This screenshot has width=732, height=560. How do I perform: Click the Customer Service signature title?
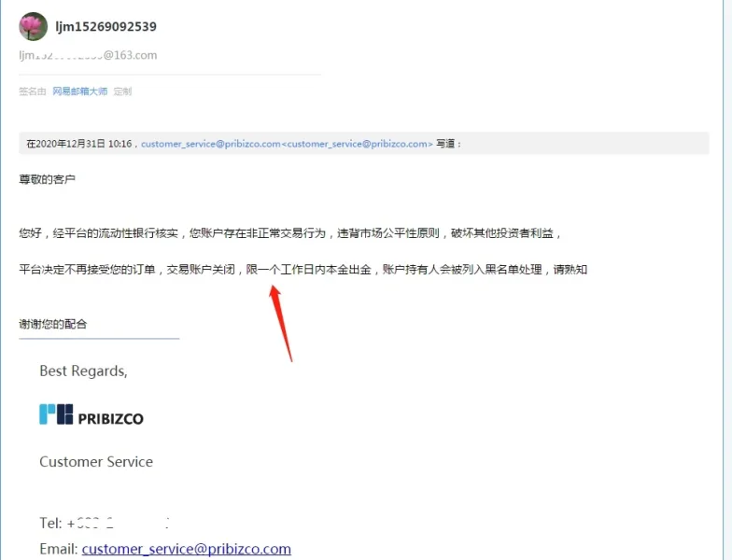[96, 462]
